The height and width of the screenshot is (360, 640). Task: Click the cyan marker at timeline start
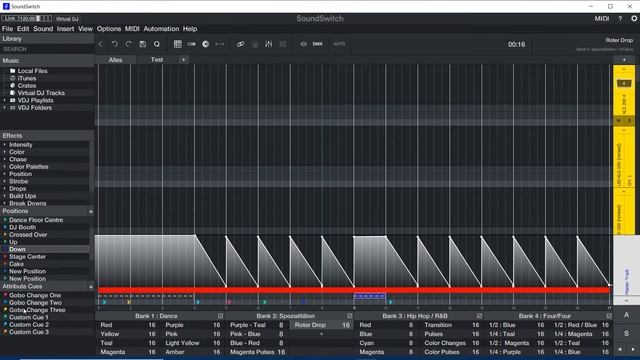(104, 302)
